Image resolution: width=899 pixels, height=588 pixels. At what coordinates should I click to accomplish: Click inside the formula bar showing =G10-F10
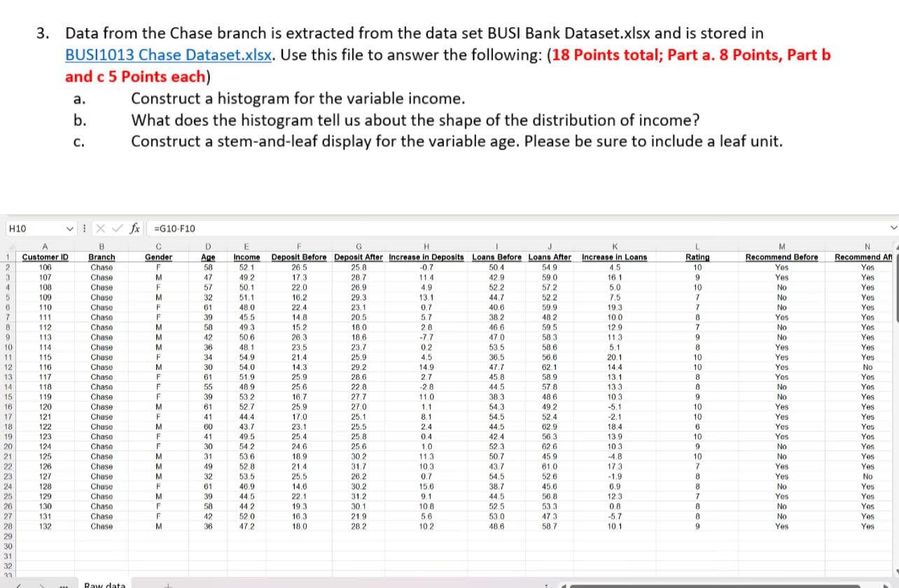[x=280, y=228]
